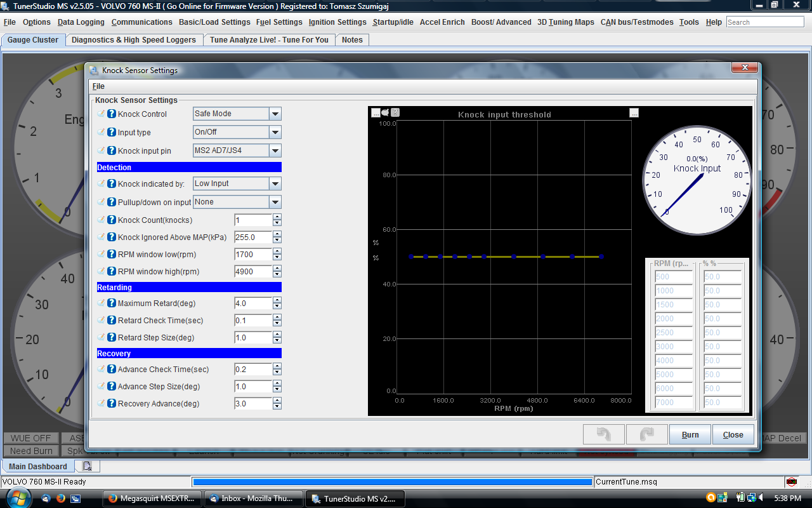Viewport: 812px width, 508px height.
Task: Add new dashboard tab icon beside Main Dashboard
Action: click(x=88, y=467)
